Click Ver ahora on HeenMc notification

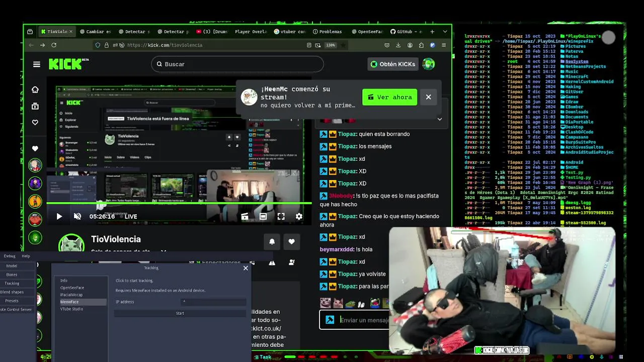pos(389,97)
